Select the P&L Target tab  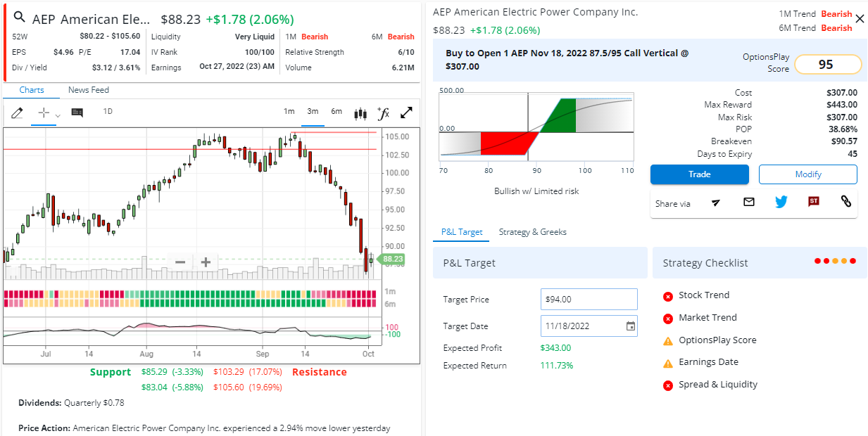click(x=462, y=232)
